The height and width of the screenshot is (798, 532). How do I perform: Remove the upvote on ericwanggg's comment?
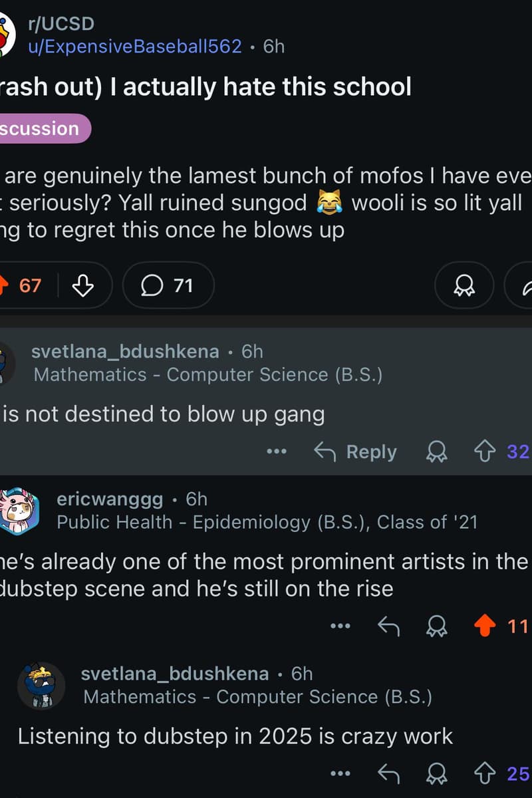pyautogui.click(x=485, y=626)
